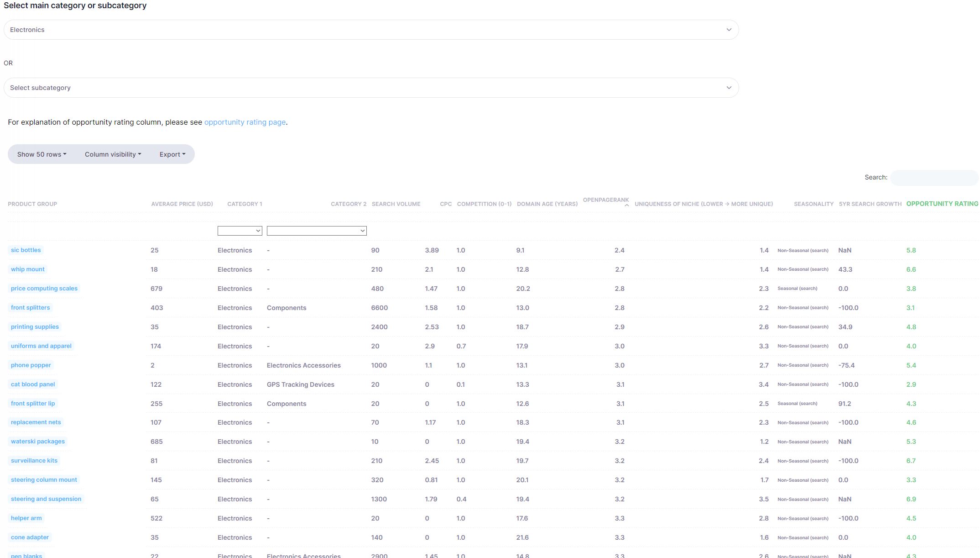Open the Category 1 filter select

(x=240, y=231)
